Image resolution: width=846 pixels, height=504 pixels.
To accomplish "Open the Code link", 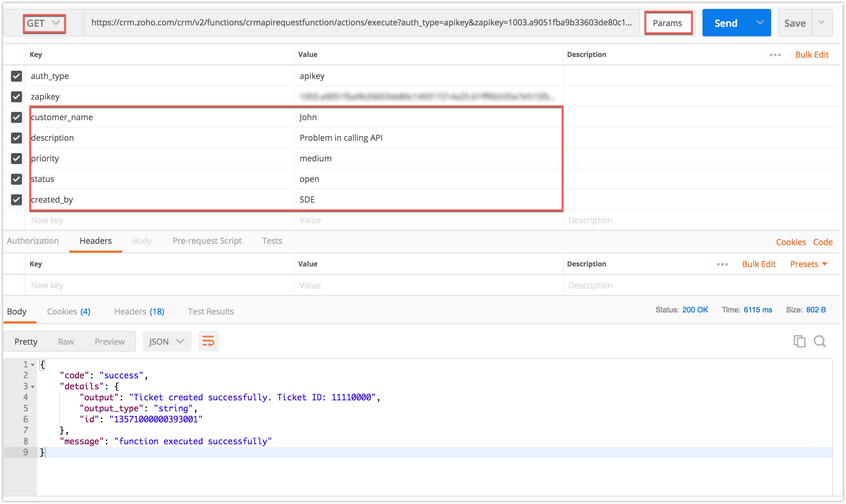I will (823, 242).
